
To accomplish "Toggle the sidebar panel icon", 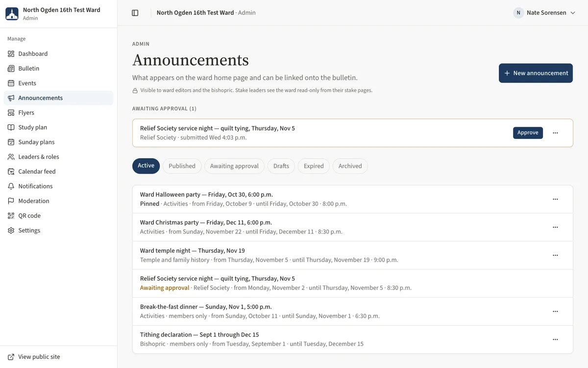I will pyautogui.click(x=135, y=13).
